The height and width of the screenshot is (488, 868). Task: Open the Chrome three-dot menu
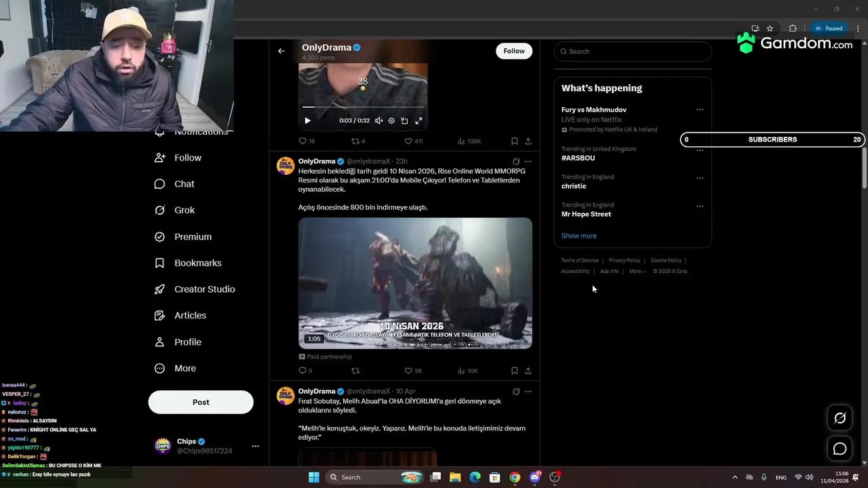tap(857, 28)
